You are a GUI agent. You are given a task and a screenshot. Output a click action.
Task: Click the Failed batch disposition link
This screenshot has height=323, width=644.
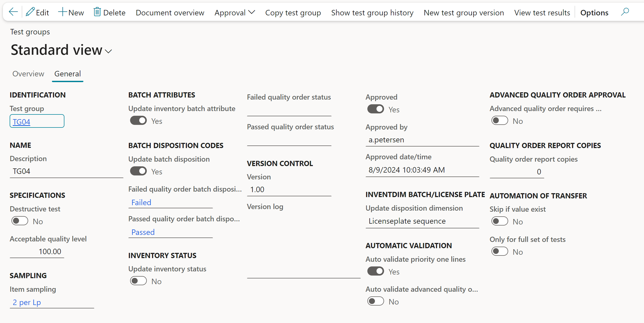141,202
